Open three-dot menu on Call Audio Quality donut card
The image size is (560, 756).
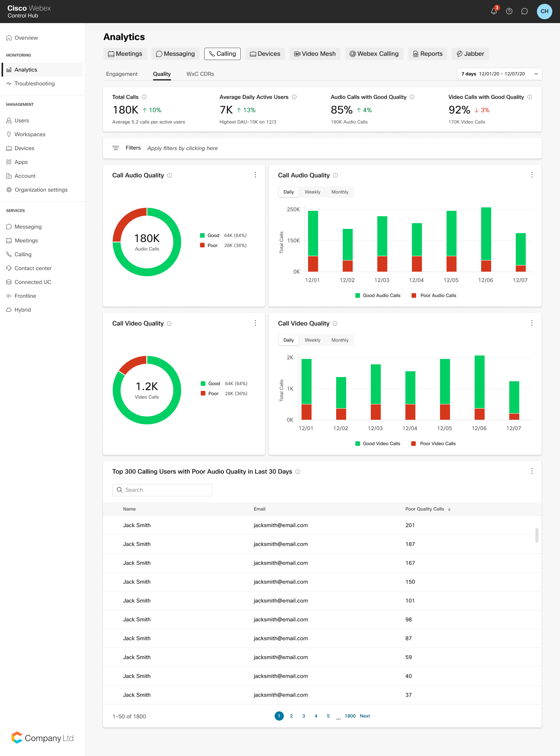point(255,175)
